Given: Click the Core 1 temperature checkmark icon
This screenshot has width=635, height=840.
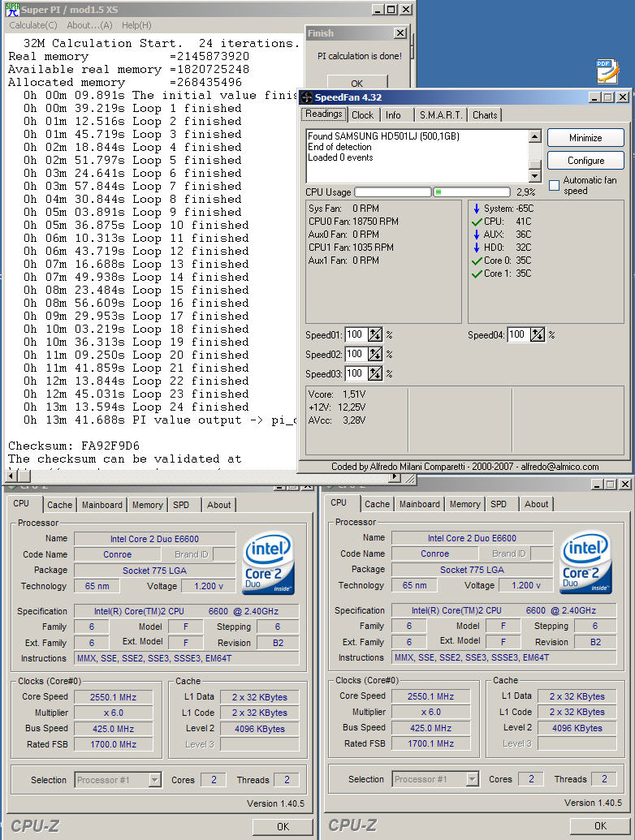Looking at the screenshot, I should 477,274.
